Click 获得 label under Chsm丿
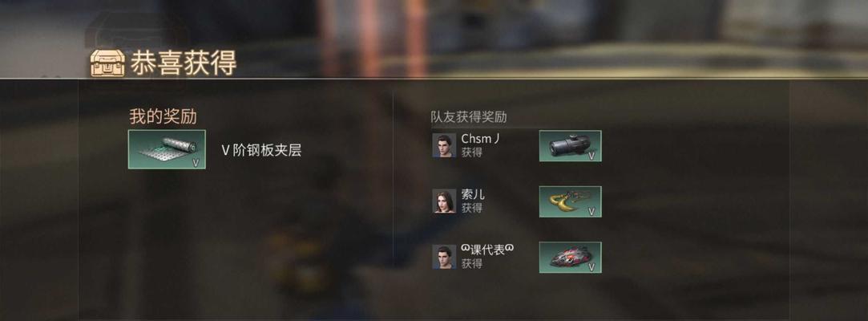 [x=471, y=152]
